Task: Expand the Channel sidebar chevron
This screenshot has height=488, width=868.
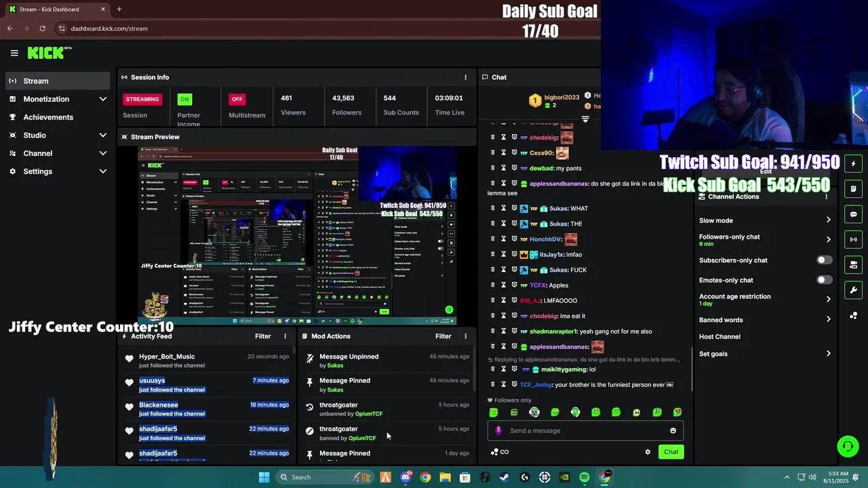Action: (x=102, y=153)
